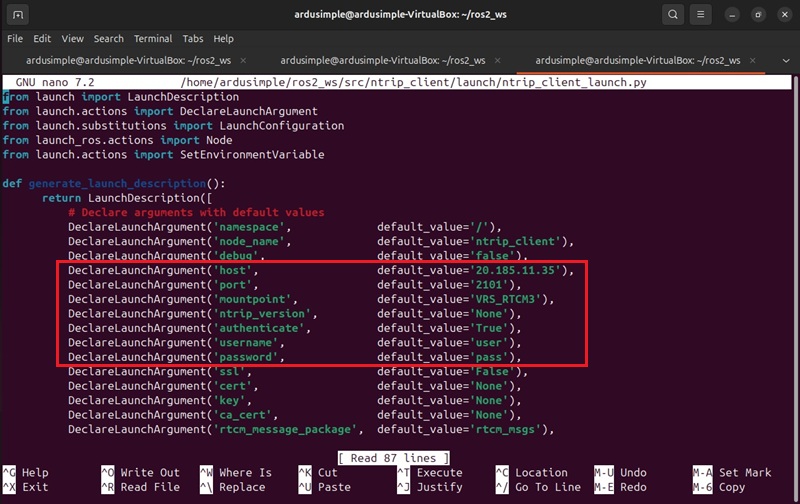The width and height of the screenshot is (800, 504).
Task: Open the Edit menu
Action: (x=42, y=38)
